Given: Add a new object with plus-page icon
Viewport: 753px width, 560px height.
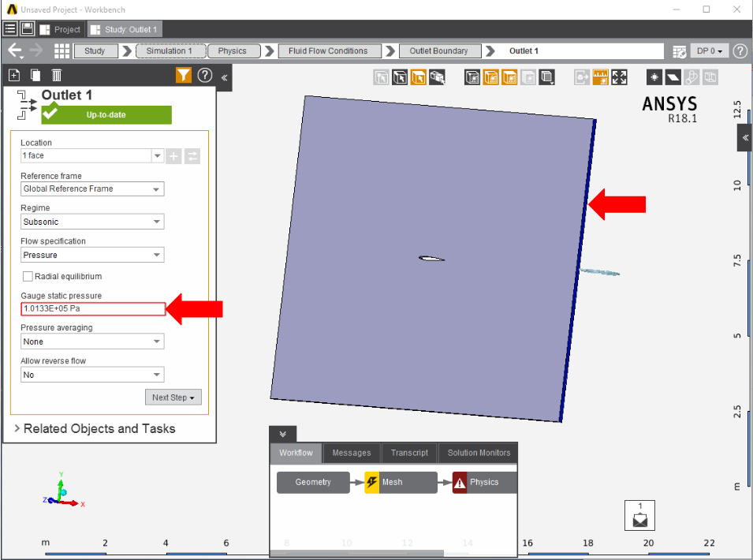Looking at the screenshot, I should 14,76.
